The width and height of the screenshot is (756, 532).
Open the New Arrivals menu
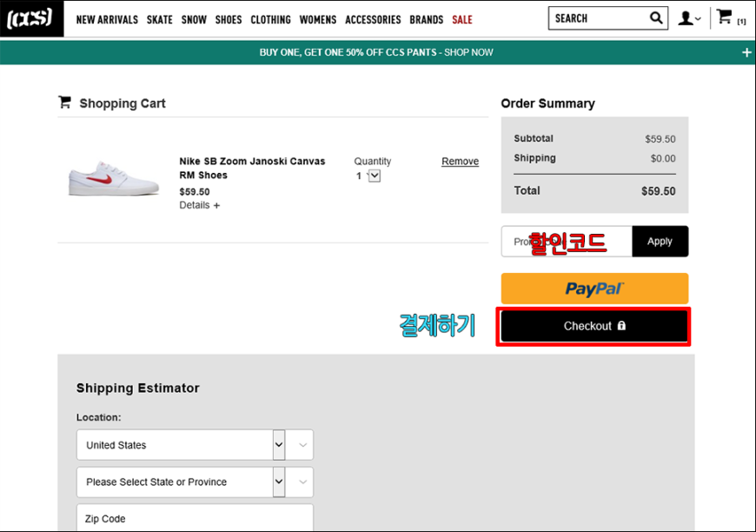(107, 20)
